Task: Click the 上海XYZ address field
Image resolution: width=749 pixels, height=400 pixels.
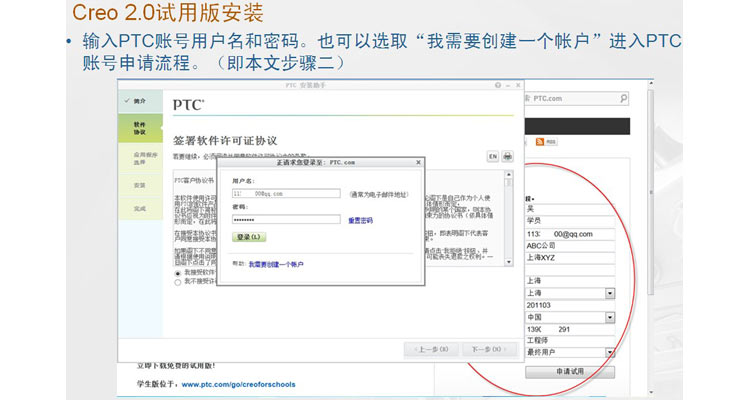Action: [570, 258]
